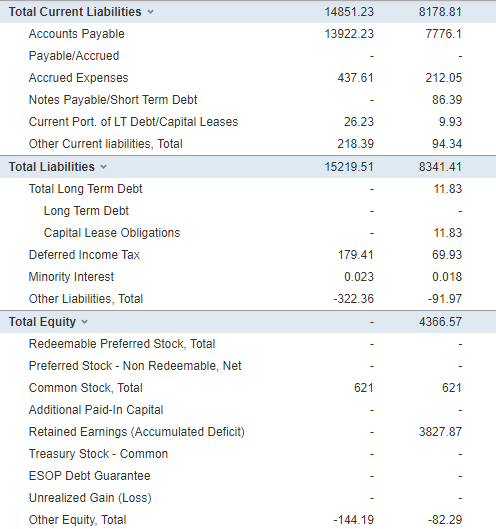Select Total Current Liabilities value 8178.81
496x529 pixels.
(x=440, y=12)
